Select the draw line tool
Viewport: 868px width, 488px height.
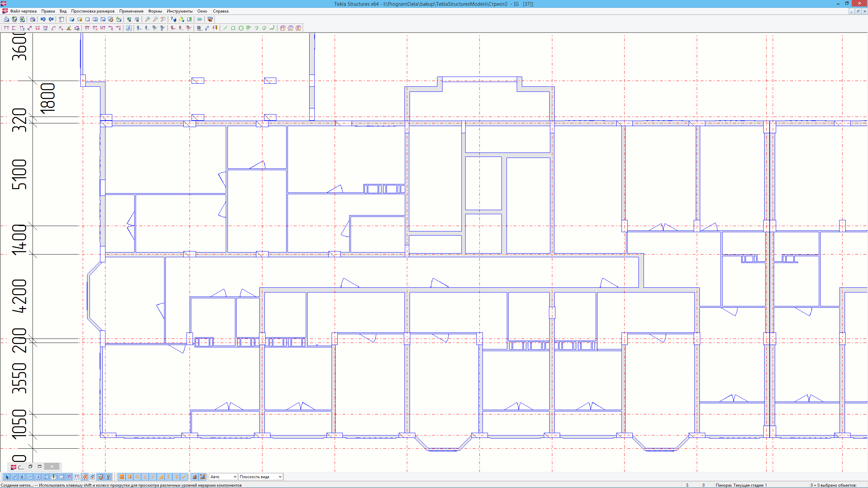(x=225, y=28)
